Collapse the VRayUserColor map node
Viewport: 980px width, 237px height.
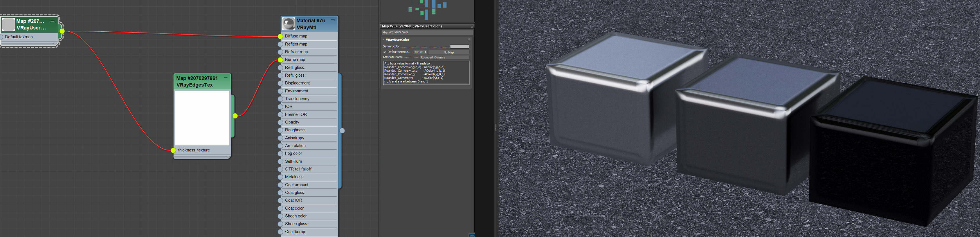pyautogui.click(x=53, y=21)
